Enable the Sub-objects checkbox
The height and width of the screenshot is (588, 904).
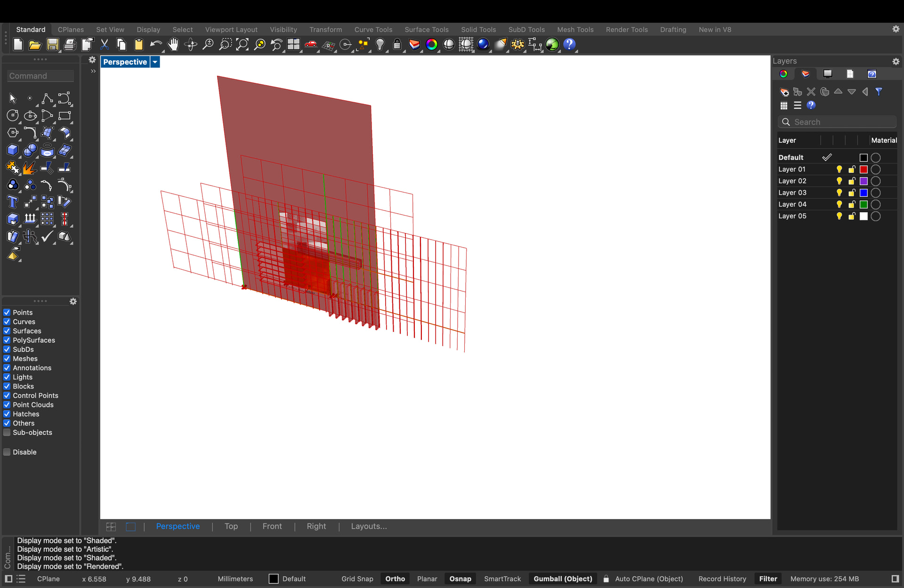7,433
